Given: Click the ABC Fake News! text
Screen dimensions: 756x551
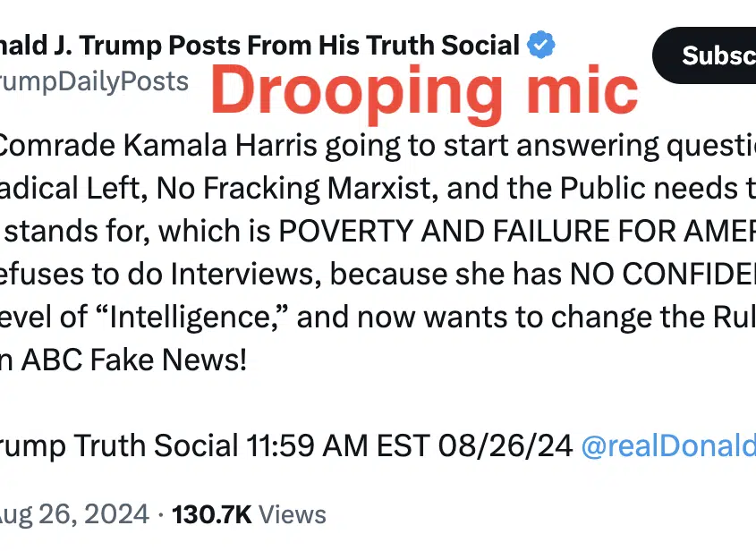Looking at the screenshot, I should tap(134, 360).
